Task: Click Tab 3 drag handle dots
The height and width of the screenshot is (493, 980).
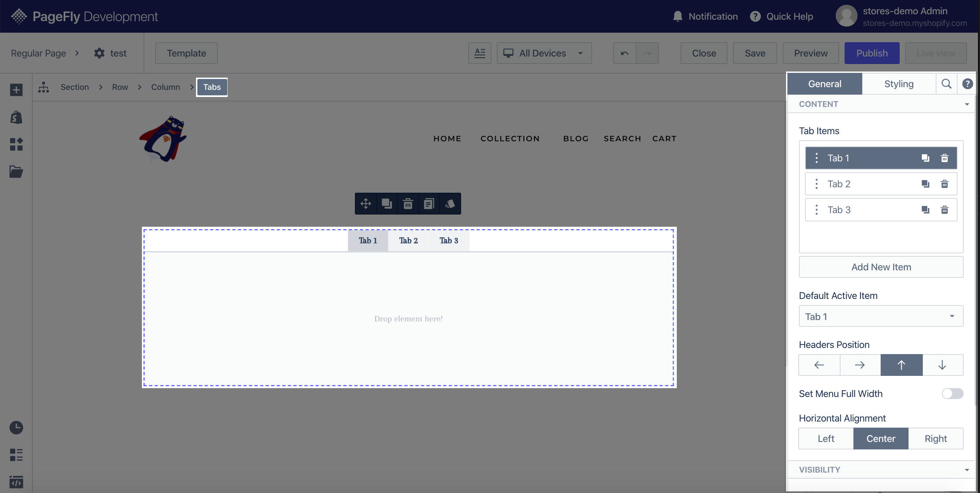Action: 816,210
